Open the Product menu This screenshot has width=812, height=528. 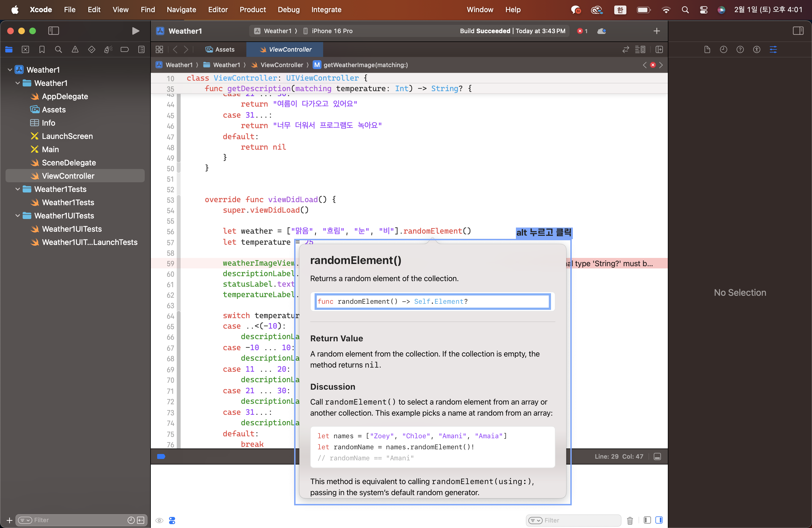pyautogui.click(x=252, y=10)
